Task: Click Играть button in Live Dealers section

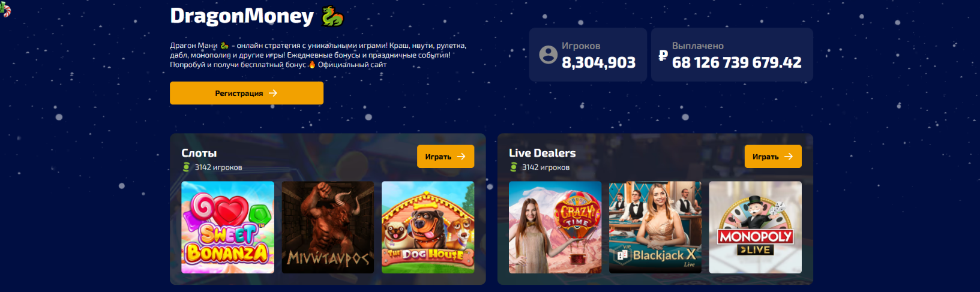Action: coord(773,156)
